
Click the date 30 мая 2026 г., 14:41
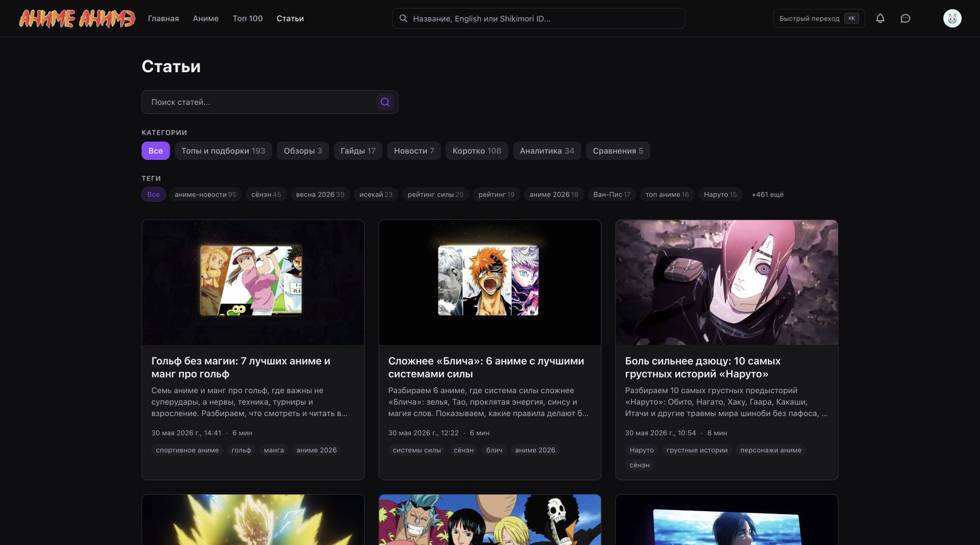coord(186,433)
